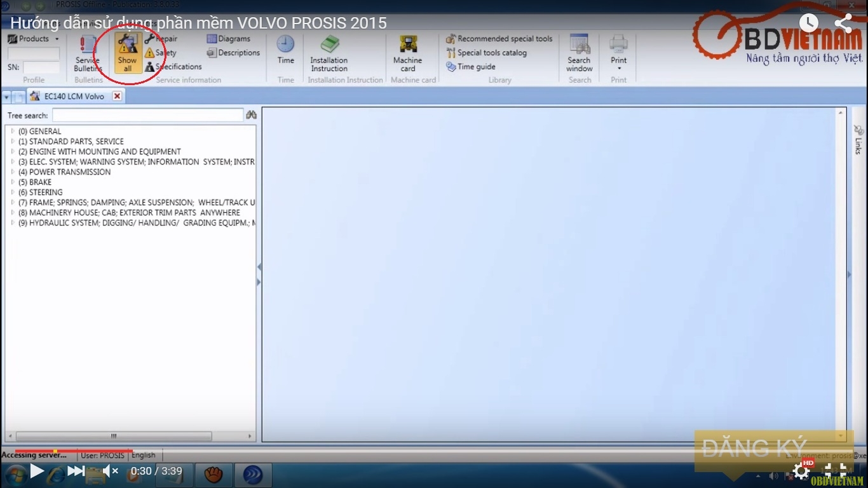Expand (1) STANDARD PARTS, SERVICE node
Viewport: 868px width, 488px height.
(x=13, y=142)
